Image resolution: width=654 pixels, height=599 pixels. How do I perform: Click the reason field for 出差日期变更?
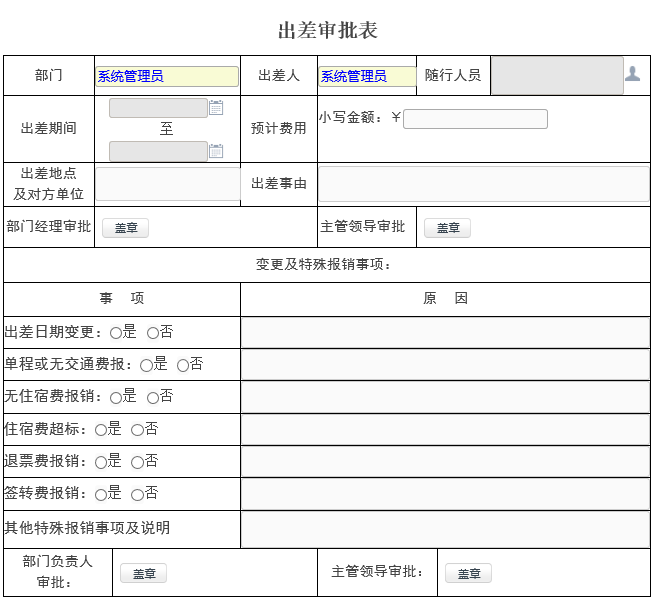point(445,332)
